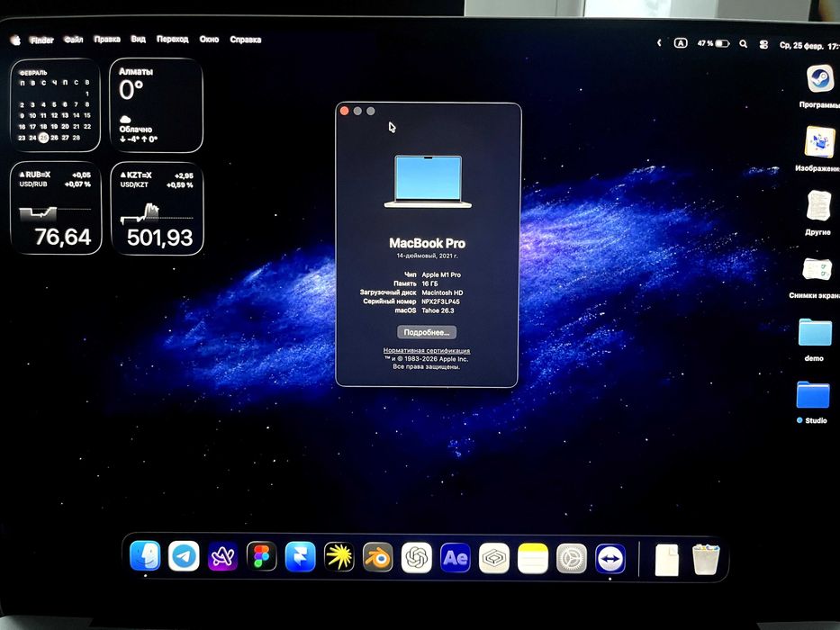
Task: Click the date and time in menu bar
Action: click(x=808, y=46)
